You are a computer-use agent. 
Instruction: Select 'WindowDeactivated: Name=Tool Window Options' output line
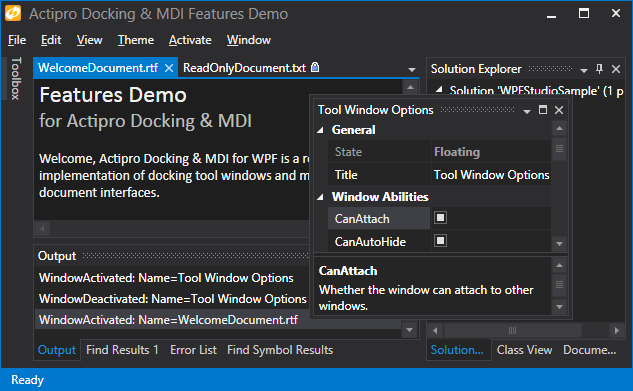(x=173, y=299)
